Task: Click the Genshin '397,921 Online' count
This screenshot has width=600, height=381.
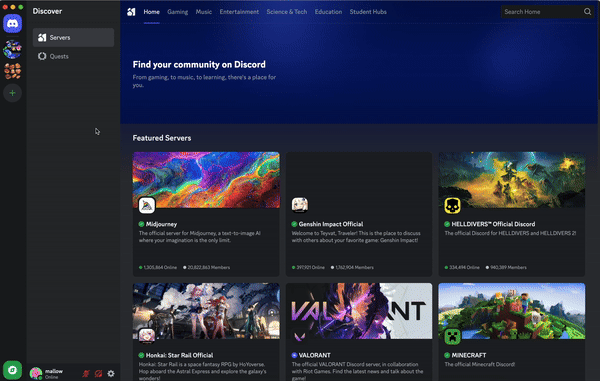Action: (308, 267)
